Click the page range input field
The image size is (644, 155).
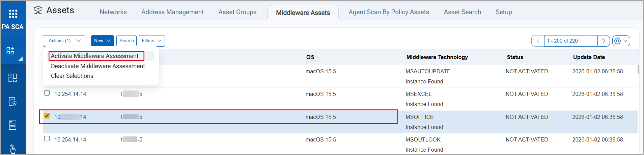click(570, 41)
